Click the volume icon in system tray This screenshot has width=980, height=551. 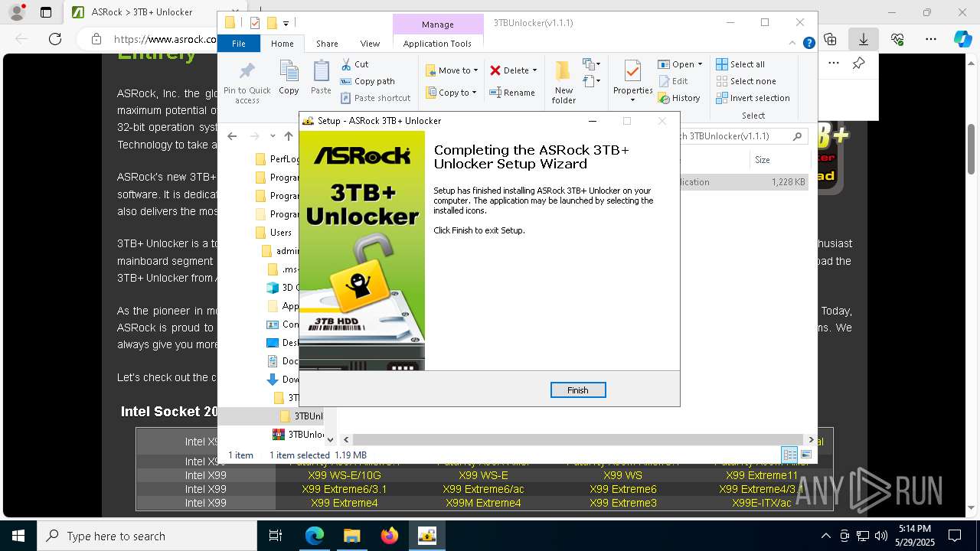pyautogui.click(x=881, y=536)
